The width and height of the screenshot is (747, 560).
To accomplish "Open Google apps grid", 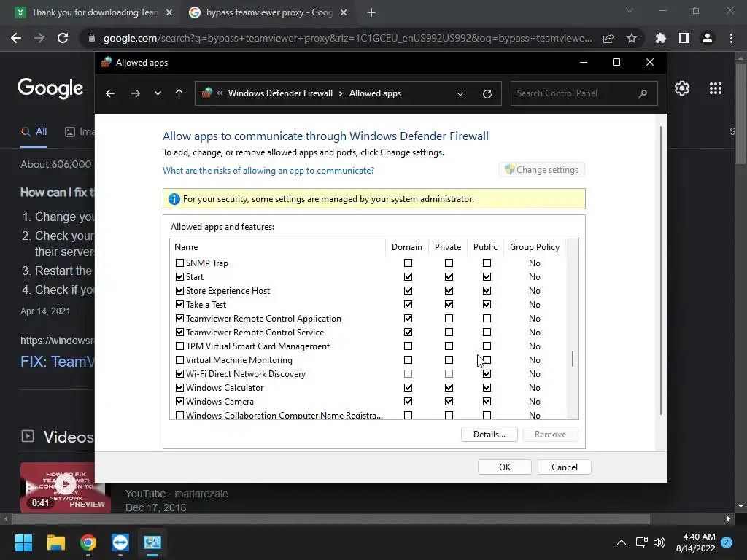I will pos(716,88).
